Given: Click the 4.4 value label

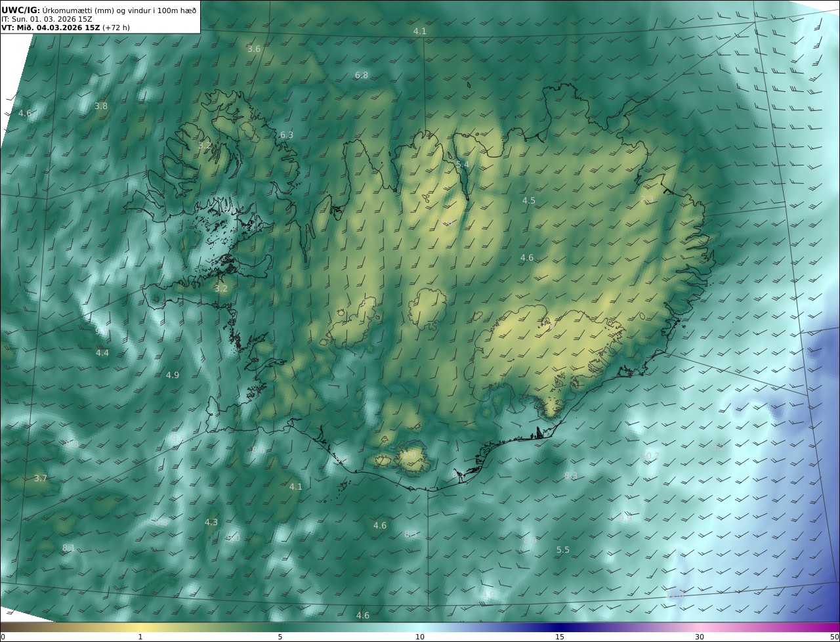Looking at the screenshot, I should 102,353.
